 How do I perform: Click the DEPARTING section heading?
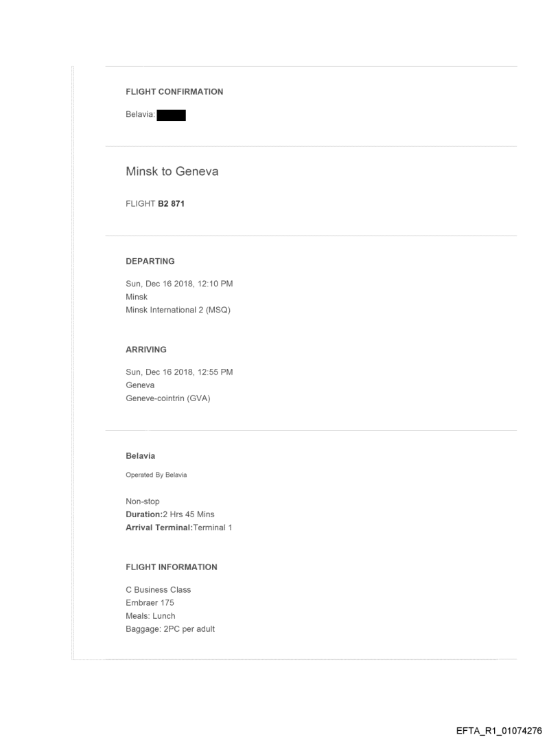click(x=150, y=261)
